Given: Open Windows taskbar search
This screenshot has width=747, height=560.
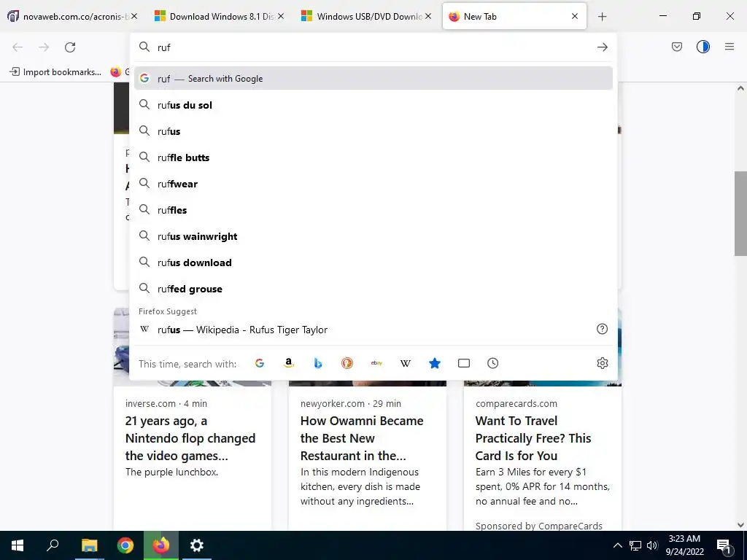Looking at the screenshot, I should point(53,545).
